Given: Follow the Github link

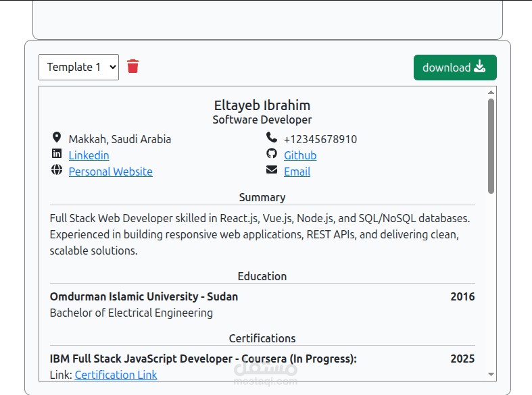Looking at the screenshot, I should pos(300,155).
